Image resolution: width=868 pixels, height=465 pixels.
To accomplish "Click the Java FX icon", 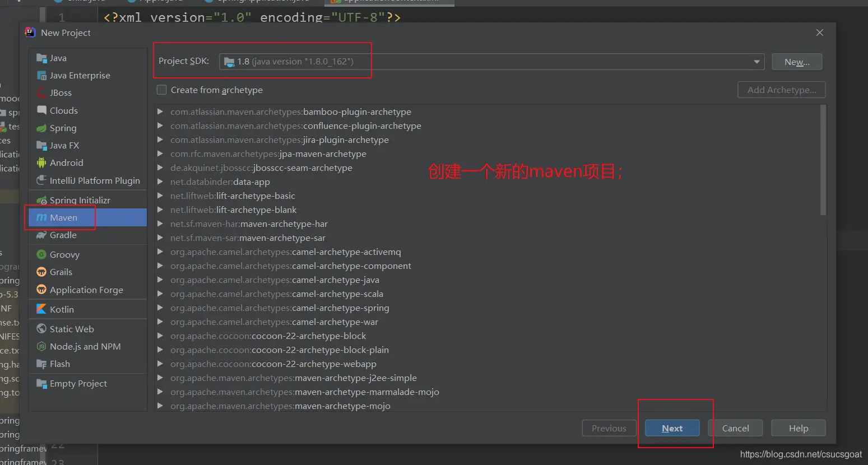I will point(41,145).
